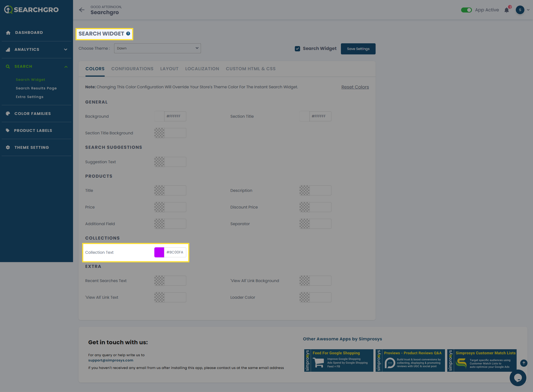Click the scroll-to-top arrow icon
Screen dimensions: 533x392
(524, 363)
